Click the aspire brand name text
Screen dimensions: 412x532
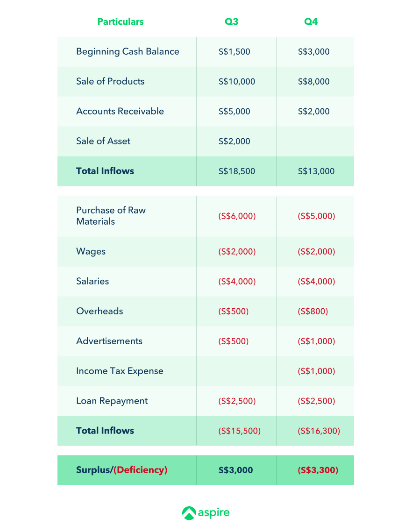coord(213,512)
